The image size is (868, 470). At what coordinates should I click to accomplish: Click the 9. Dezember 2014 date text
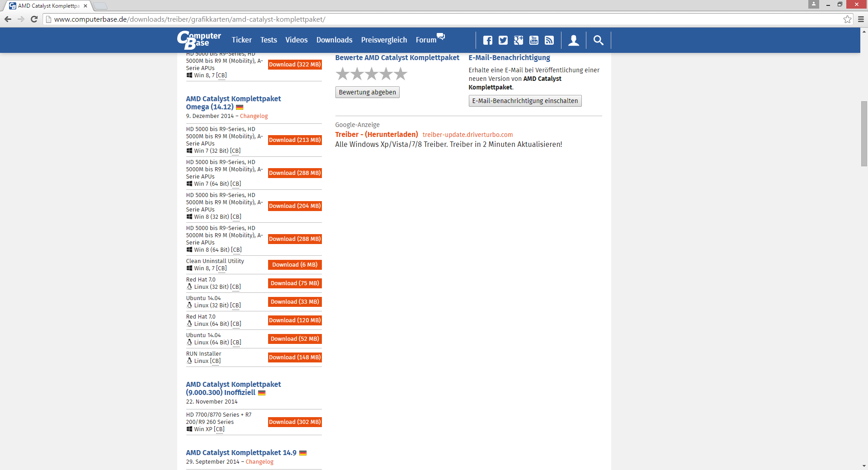[210, 116]
